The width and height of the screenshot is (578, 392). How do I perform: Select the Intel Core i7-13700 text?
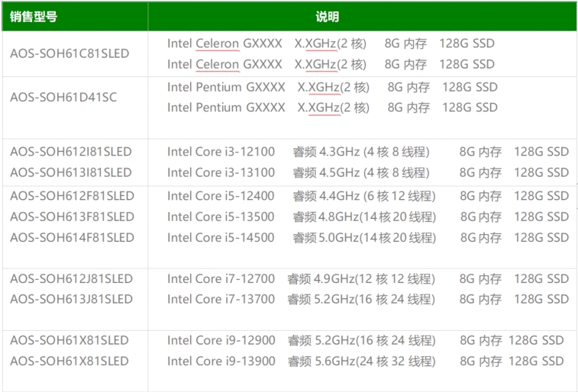pyautogui.click(x=221, y=299)
